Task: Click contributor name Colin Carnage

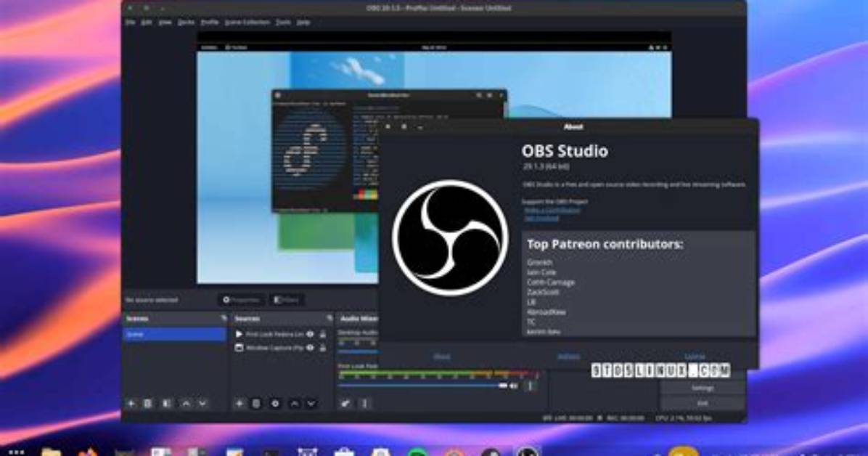Action: coord(551,282)
